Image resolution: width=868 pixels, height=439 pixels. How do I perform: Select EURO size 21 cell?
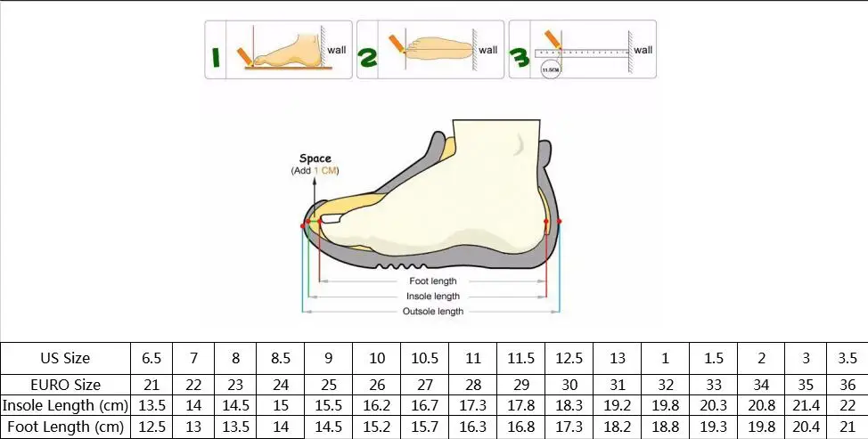(x=151, y=385)
